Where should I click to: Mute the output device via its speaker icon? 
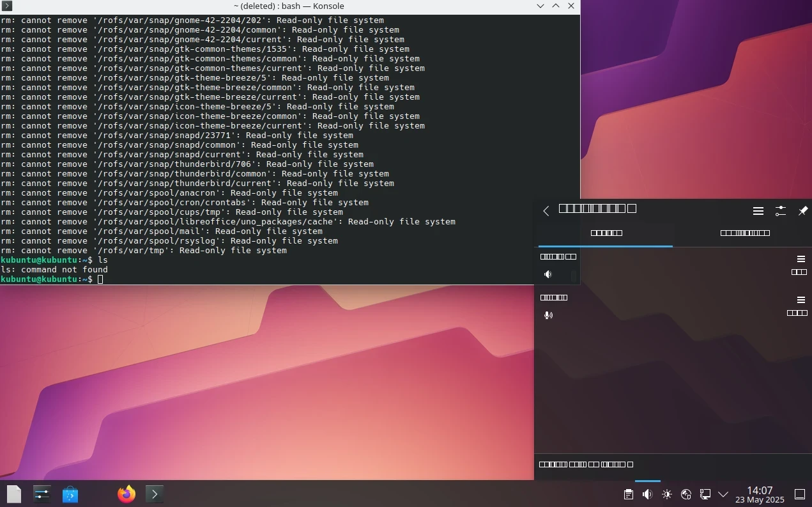click(548, 274)
